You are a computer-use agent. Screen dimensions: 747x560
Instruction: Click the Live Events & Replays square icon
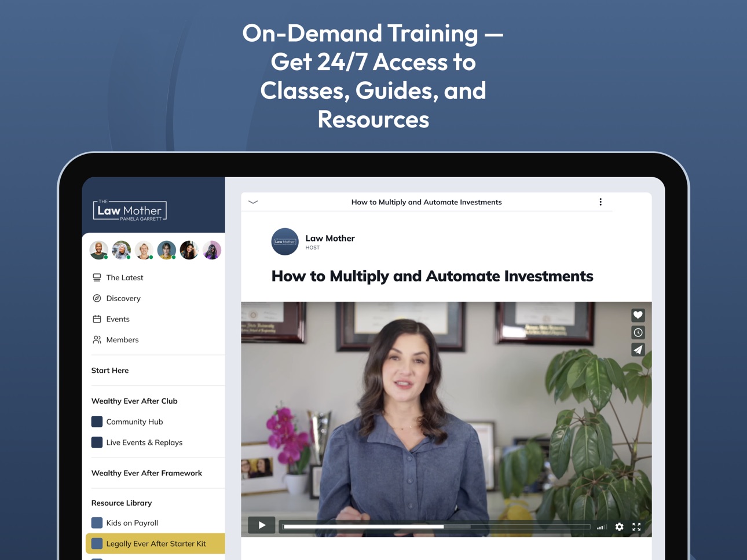pyautogui.click(x=97, y=442)
